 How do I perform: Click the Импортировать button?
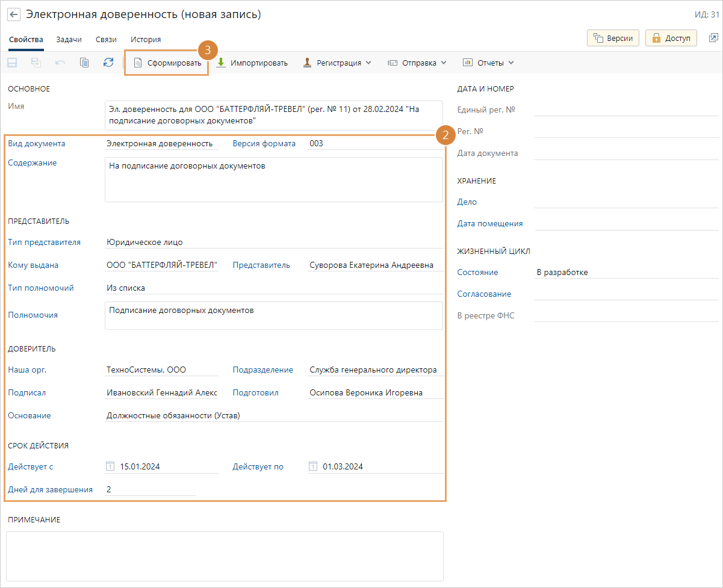click(x=252, y=63)
